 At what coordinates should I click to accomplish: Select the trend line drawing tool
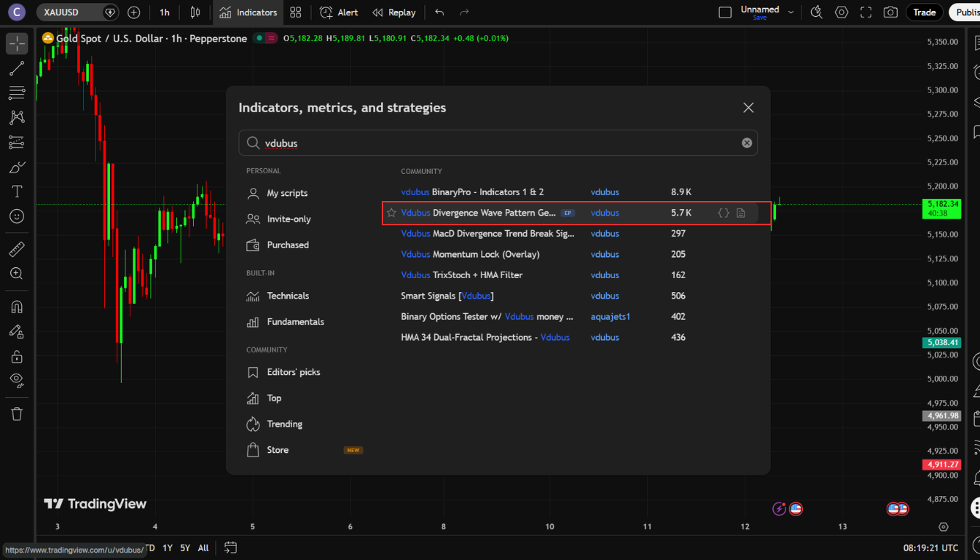click(x=17, y=68)
